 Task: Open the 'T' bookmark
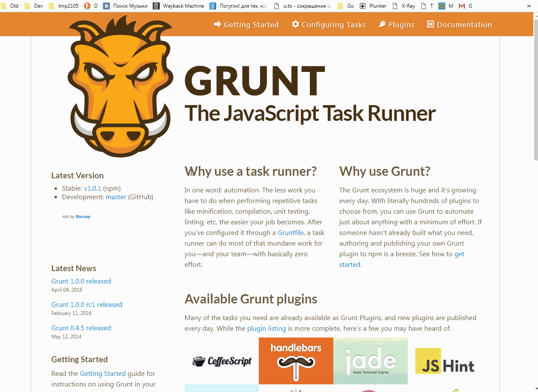pyautogui.click(x=427, y=6)
